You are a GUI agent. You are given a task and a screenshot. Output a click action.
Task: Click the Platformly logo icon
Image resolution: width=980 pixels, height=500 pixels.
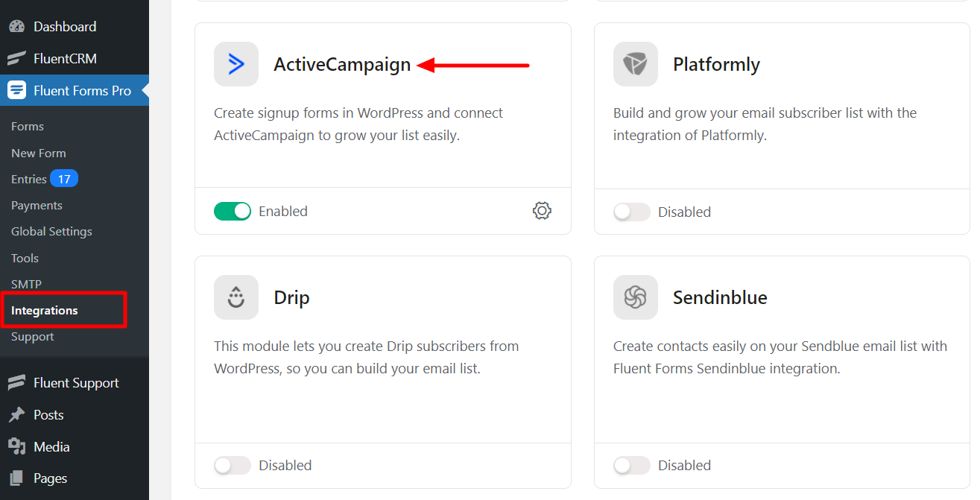(x=636, y=64)
